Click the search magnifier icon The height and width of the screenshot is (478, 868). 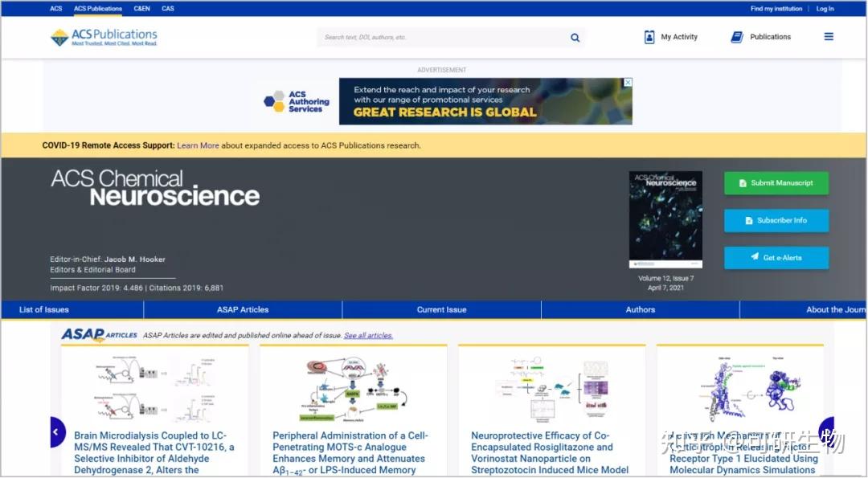pos(575,37)
